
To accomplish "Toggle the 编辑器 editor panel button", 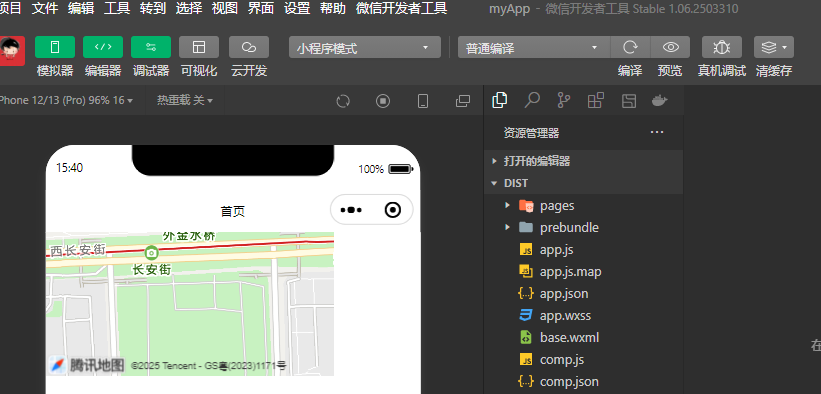I will [x=103, y=47].
